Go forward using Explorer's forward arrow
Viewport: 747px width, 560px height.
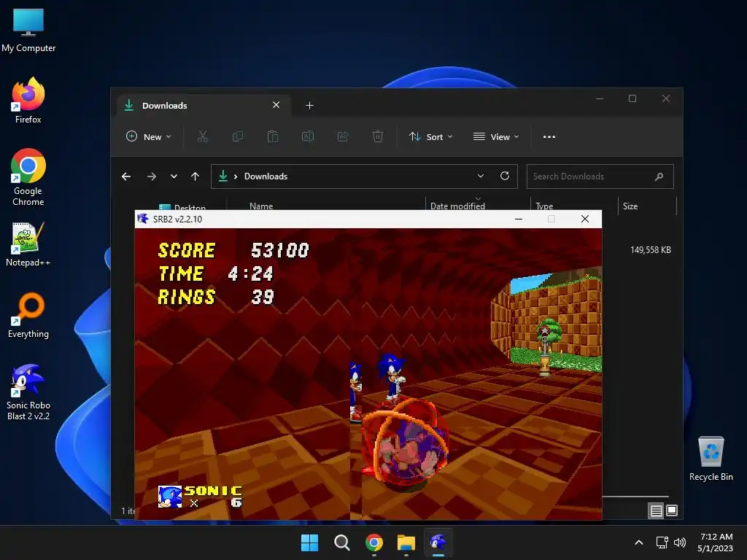[x=152, y=176]
